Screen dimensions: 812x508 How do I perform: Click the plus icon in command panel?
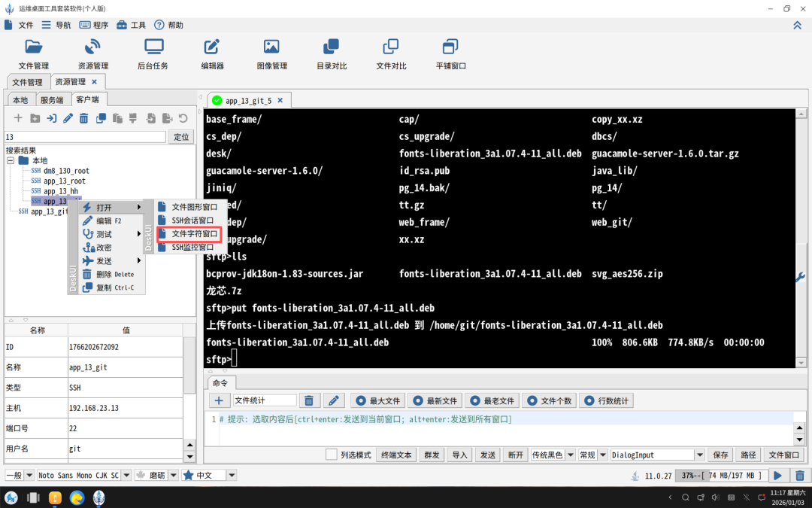(x=219, y=400)
